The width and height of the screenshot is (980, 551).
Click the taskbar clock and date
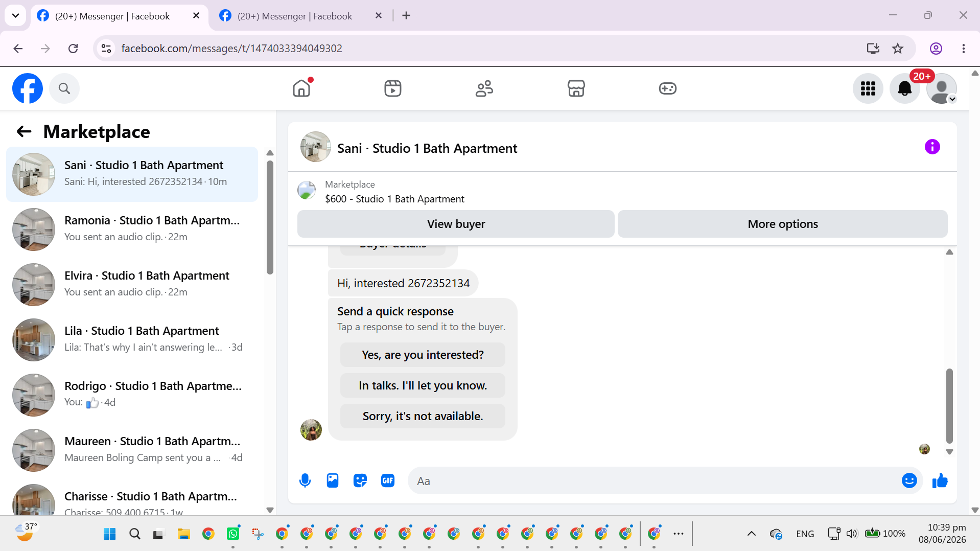point(942,534)
